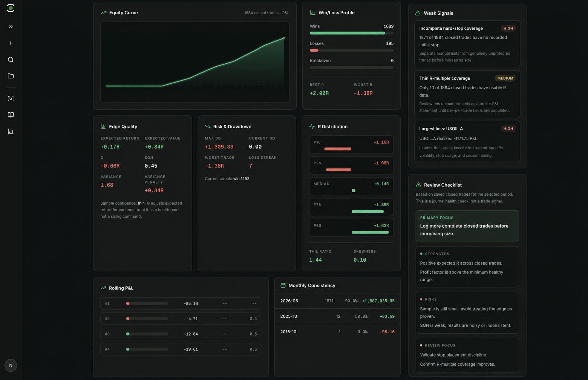The height and width of the screenshot is (380, 588).
Task: Open the Thin R-multiple coverage signal card
Action: coord(467,94)
